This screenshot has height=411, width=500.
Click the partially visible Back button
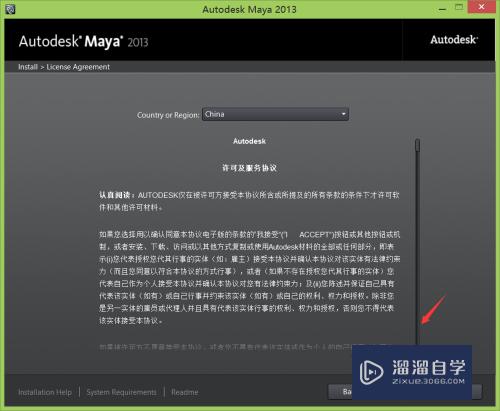[340, 392]
